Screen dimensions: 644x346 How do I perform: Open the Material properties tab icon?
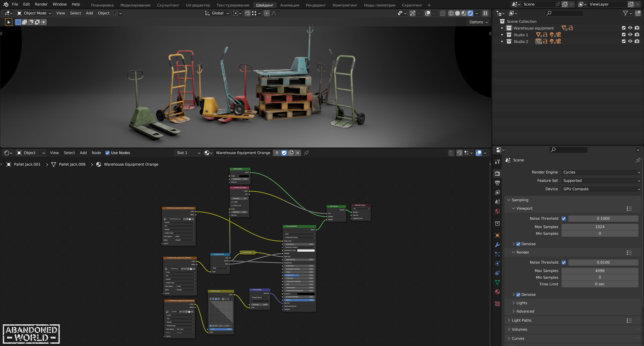[x=497, y=292]
